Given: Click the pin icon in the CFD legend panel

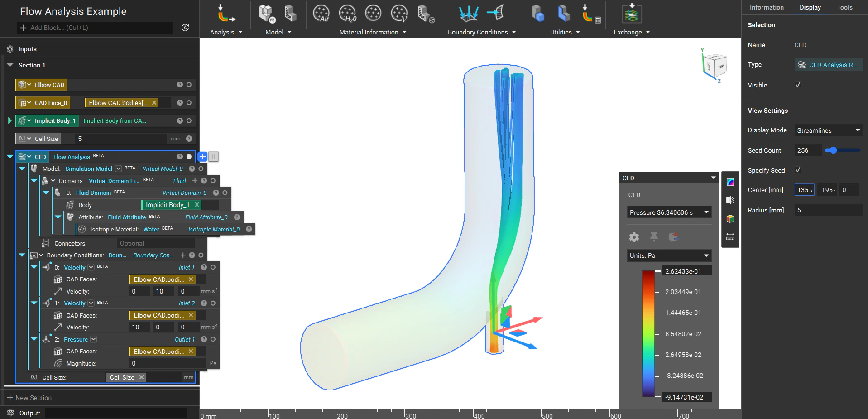Looking at the screenshot, I should (654, 237).
